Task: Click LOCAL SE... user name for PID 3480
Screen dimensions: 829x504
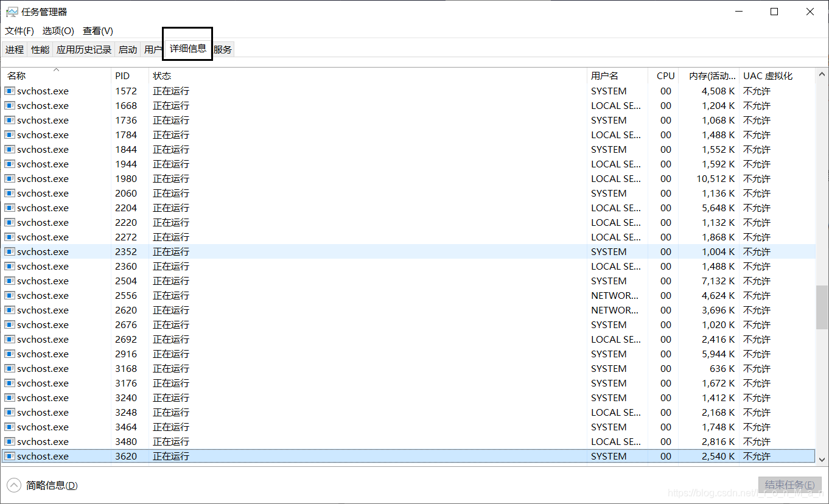Action: (616, 441)
